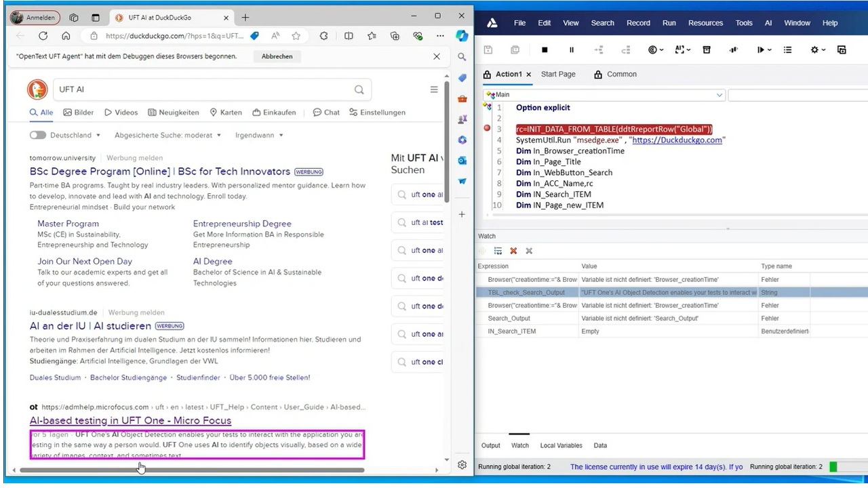Viewport: 868px width, 488px height.
Task: Stop the running UFT test
Action: [x=545, y=50]
